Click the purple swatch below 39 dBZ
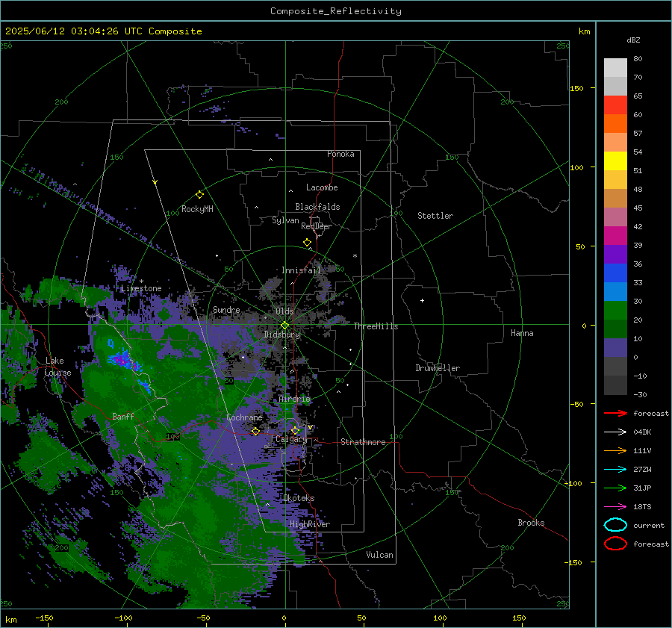 click(615, 254)
